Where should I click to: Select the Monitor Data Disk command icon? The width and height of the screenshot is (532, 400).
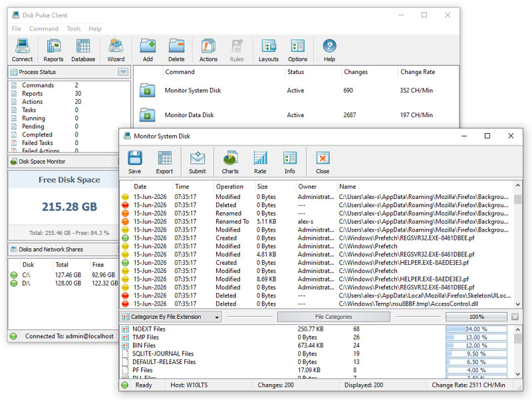tap(148, 115)
